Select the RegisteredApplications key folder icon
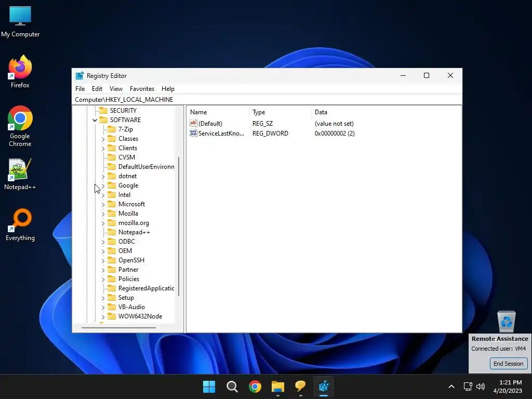This screenshot has height=399, width=532. click(x=112, y=288)
